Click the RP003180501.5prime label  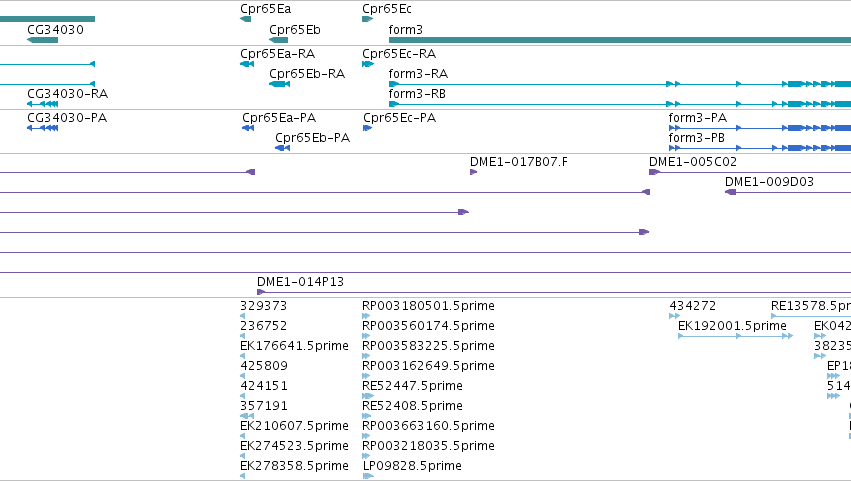(x=428, y=306)
